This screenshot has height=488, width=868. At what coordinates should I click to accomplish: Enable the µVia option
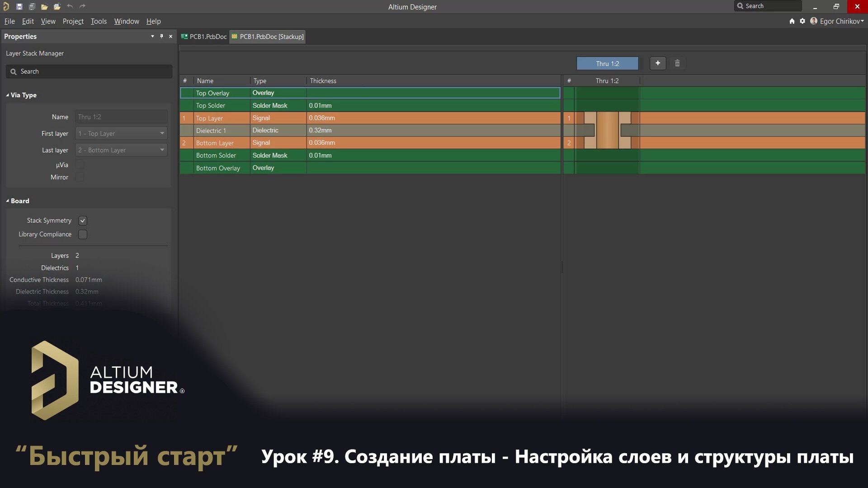(x=80, y=164)
